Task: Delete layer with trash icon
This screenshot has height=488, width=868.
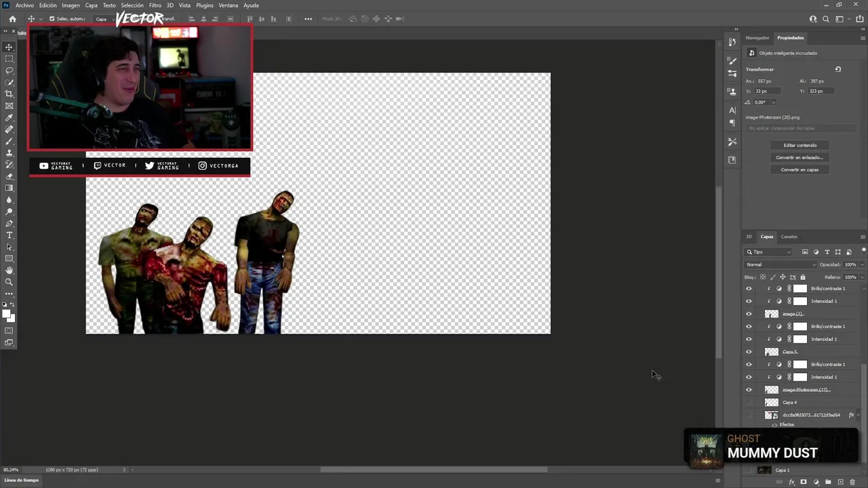Action: pos(852,482)
